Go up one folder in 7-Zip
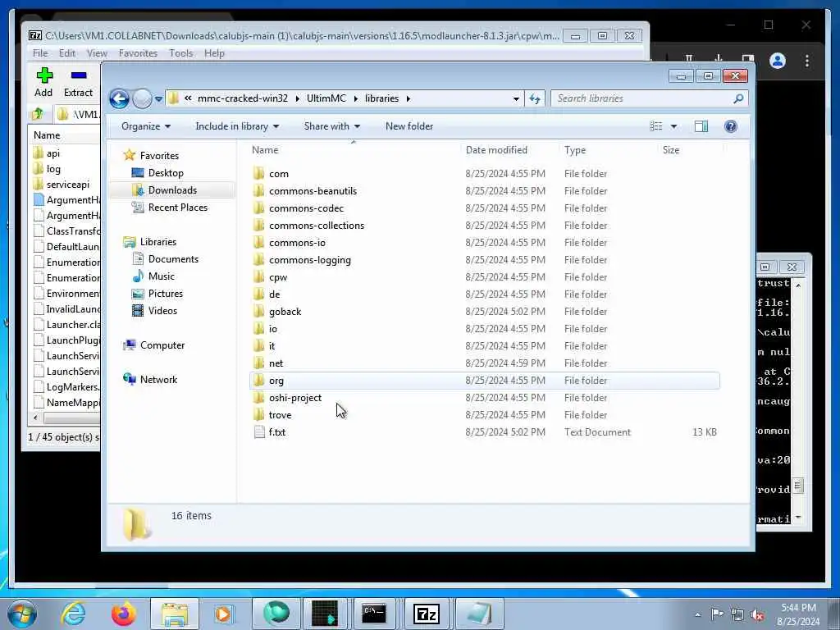The image size is (840, 630). 38,113
